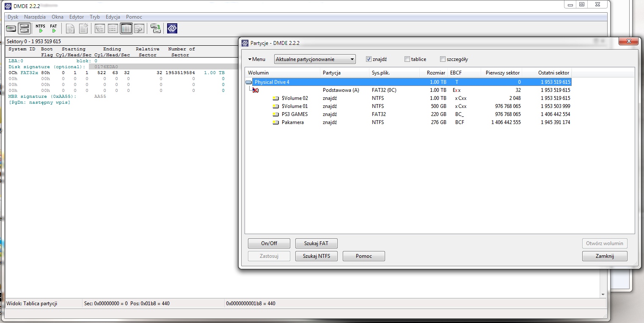644x323 pixels.
Task: Click the stacked two-disks toolbar icon
Action: (x=25, y=29)
